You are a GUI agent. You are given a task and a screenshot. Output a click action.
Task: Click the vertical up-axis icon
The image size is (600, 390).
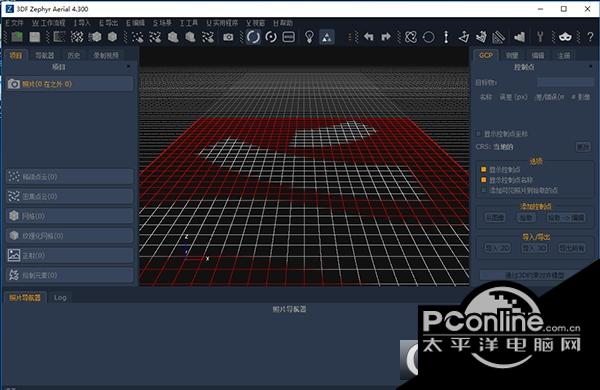tap(446, 37)
